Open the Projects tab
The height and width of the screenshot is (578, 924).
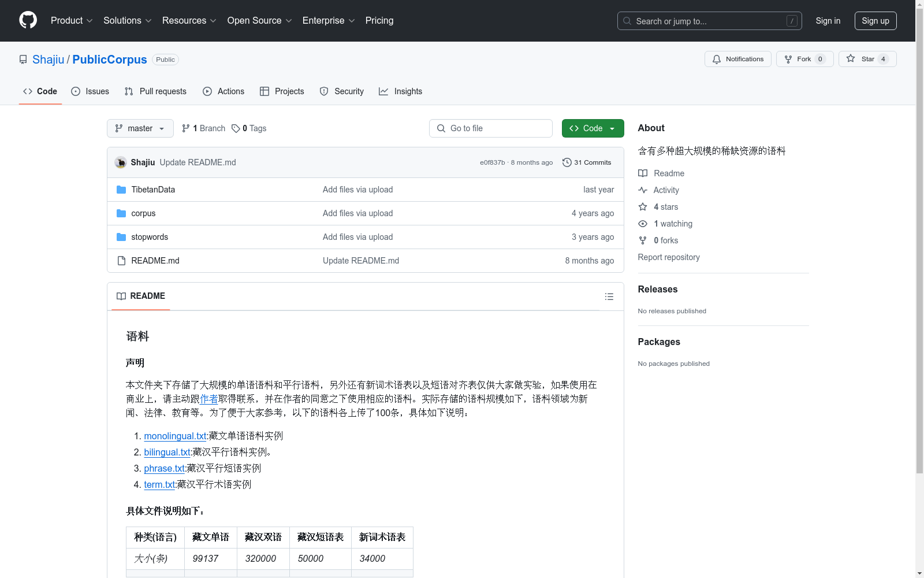[282, 91]
